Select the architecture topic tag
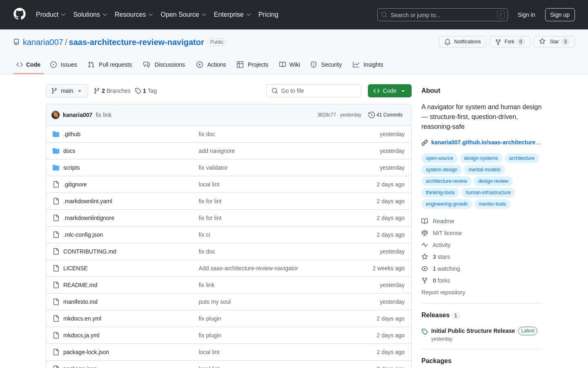The image size is (588, 368). 522,158
